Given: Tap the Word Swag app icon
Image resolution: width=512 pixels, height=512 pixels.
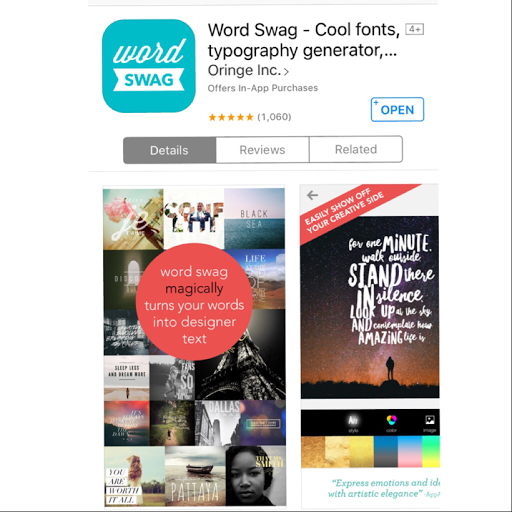Looking at the screenshot, I should point(149,66).
